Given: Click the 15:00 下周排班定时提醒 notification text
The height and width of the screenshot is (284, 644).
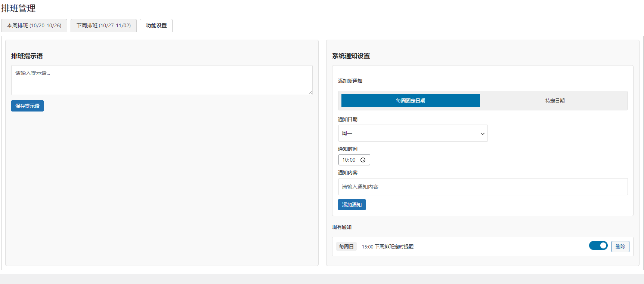Looking at the screenshot, I should [x=387, y=247].
